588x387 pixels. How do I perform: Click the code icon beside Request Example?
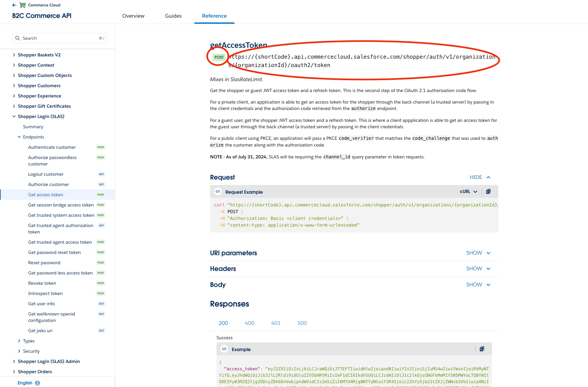point(218,191)
